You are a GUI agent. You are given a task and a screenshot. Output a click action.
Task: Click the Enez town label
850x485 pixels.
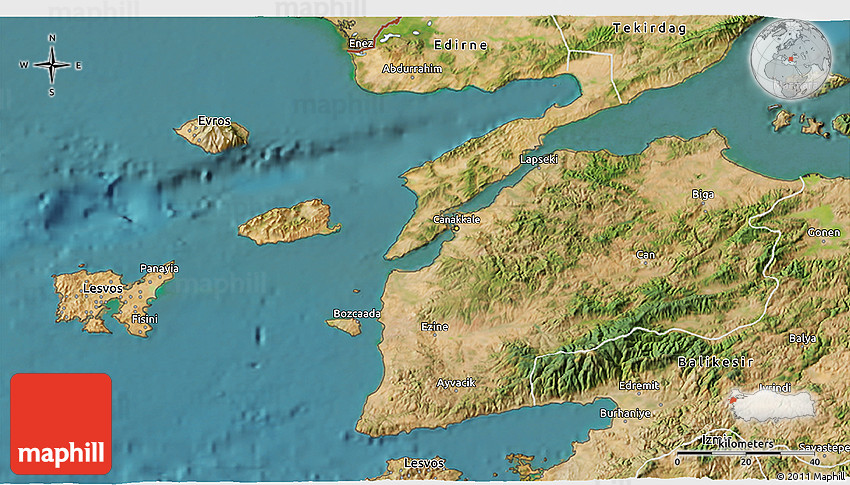point(360,44)
